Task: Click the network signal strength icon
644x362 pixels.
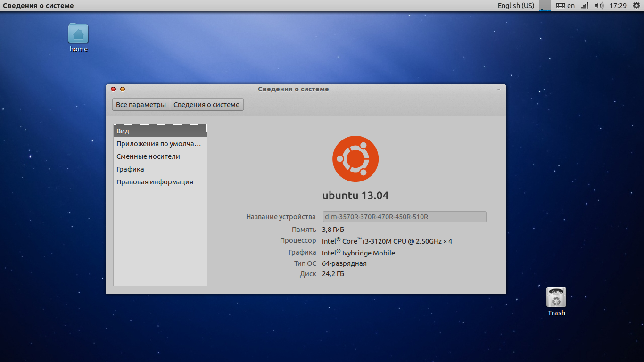Action: [585, 6]
